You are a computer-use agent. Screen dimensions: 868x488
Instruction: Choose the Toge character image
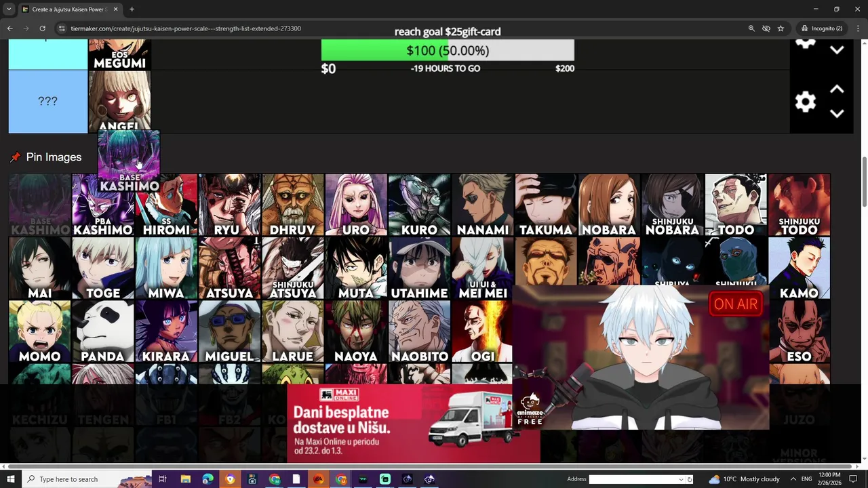tap(103, 268)
